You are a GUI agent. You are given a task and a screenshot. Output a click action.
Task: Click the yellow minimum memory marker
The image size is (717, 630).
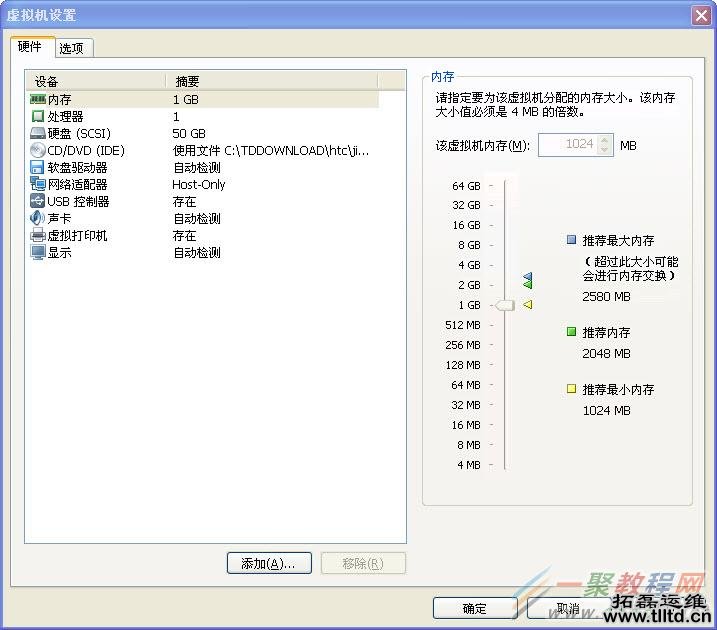[528, 304]
